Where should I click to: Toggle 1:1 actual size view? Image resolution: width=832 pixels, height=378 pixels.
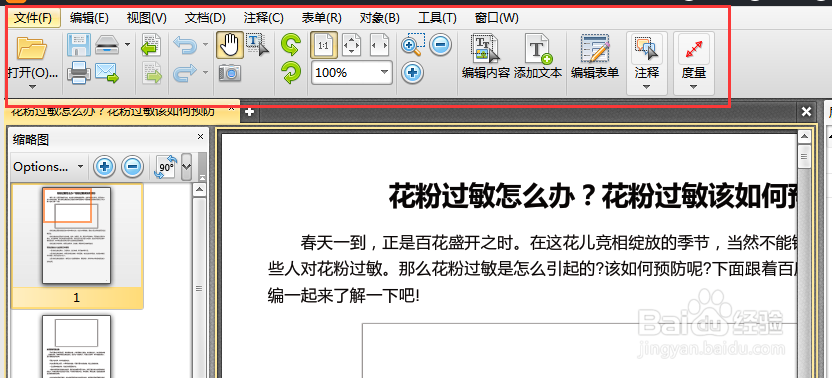(x=323, y=45)
